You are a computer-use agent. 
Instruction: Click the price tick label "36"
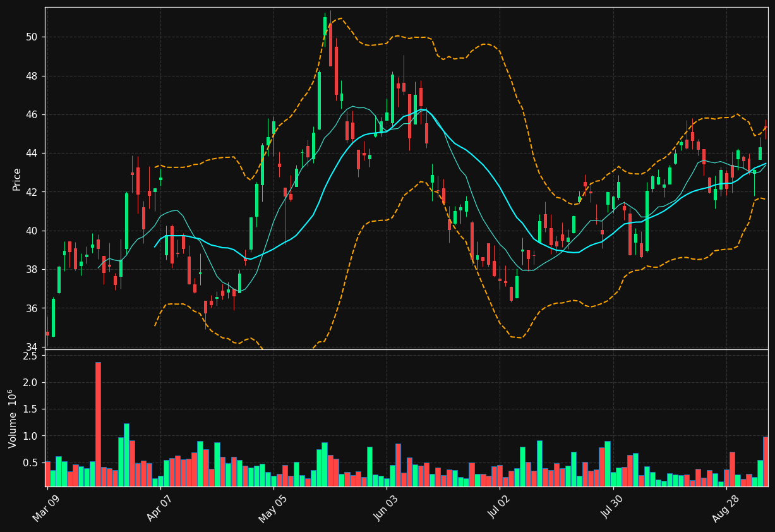(33, 308)
